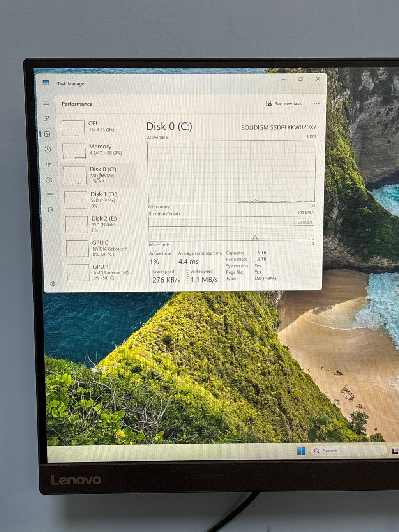The height and width of the screenshot is (532, 399).
Task: Select Disk 1 (D:) entry
Action: click(x=101, y=200)
